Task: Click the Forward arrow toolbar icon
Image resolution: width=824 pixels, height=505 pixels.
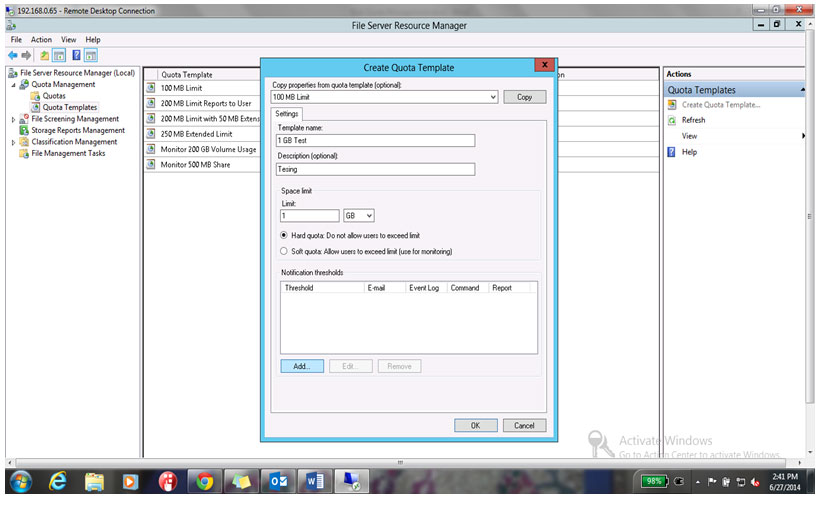Action: click(26, 55)
